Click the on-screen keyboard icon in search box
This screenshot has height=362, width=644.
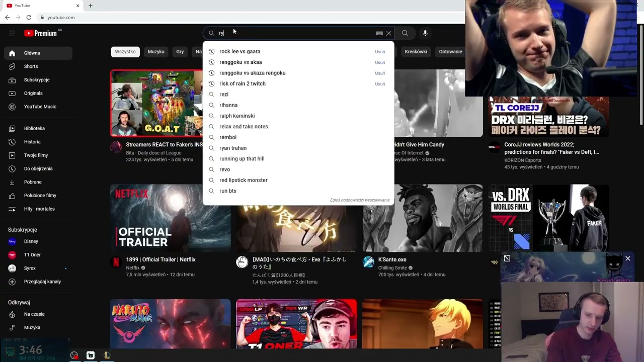click(x=379, y=33)
